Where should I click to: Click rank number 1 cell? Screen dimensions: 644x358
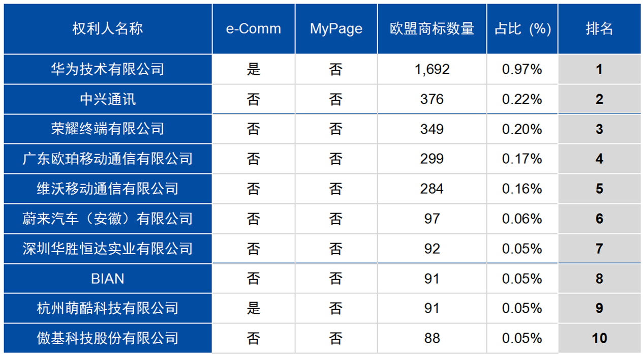coord(599,69)
